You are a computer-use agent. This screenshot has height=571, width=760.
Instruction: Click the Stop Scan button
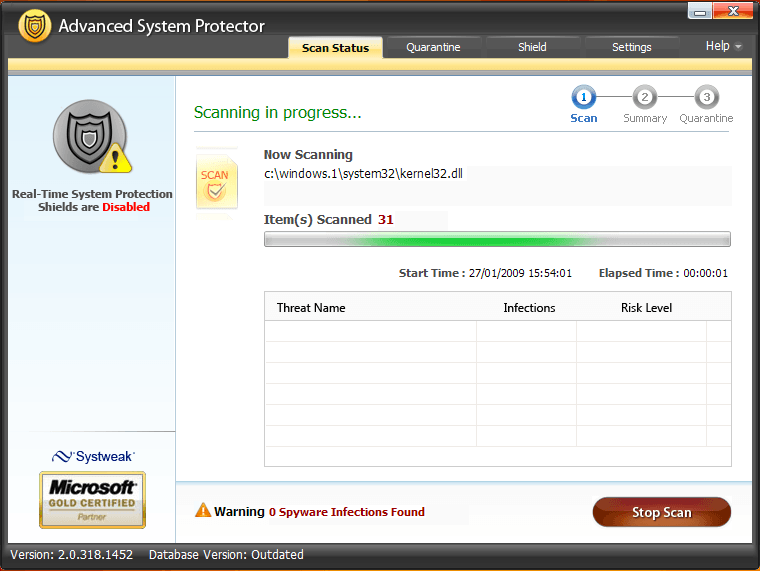[662, 512]
